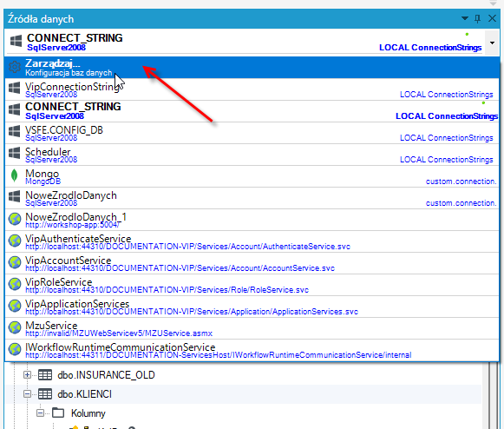Click Windows icon of CONNECT_STRING list entry
Image resolution: width=504 pixels, height=429 pixels.
click(x=15, y=109)
